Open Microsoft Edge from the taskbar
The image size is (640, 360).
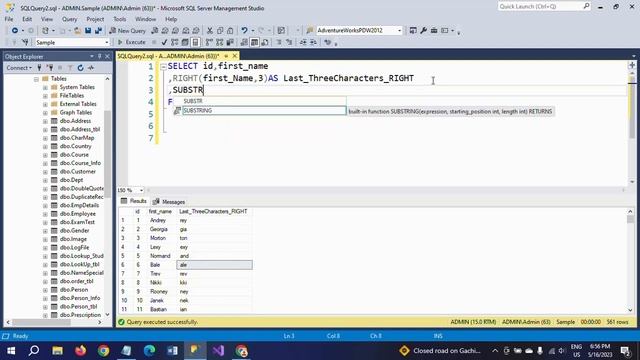[x=149, y=351]
